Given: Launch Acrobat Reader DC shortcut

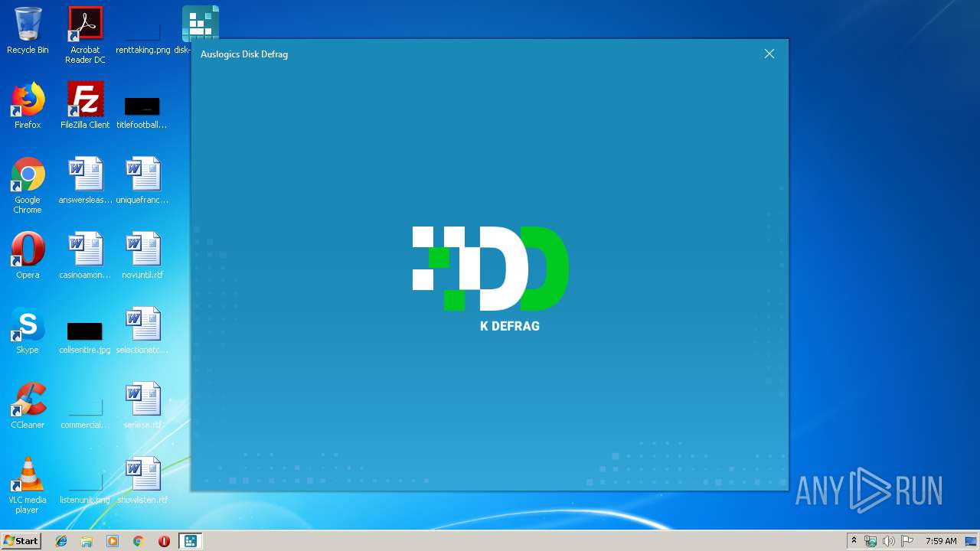Looking at the screenshot, I should point(85,35).
